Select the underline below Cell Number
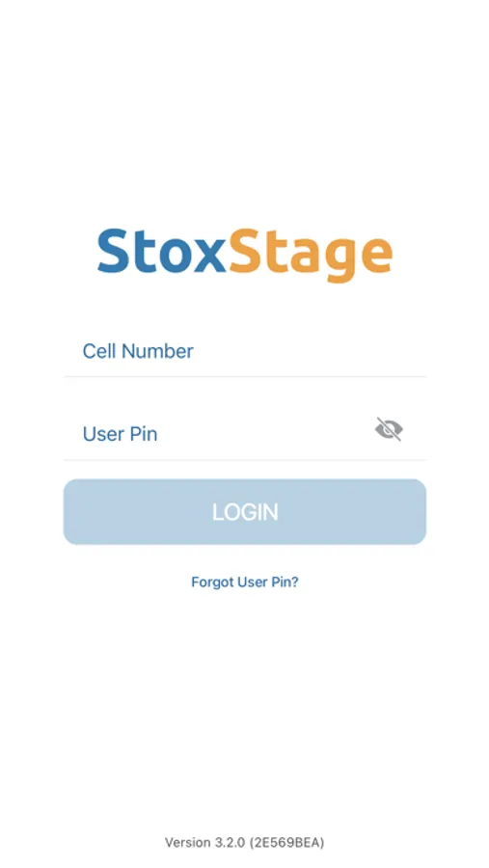This screenshot has width=489, height=868. (245, 377)
